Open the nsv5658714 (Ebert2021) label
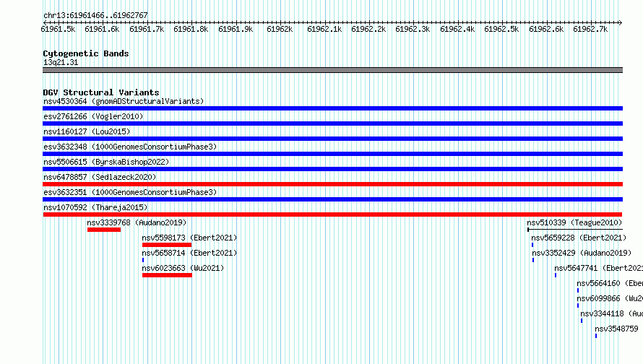This screenshot has height=364, width=643. [189, 253]
